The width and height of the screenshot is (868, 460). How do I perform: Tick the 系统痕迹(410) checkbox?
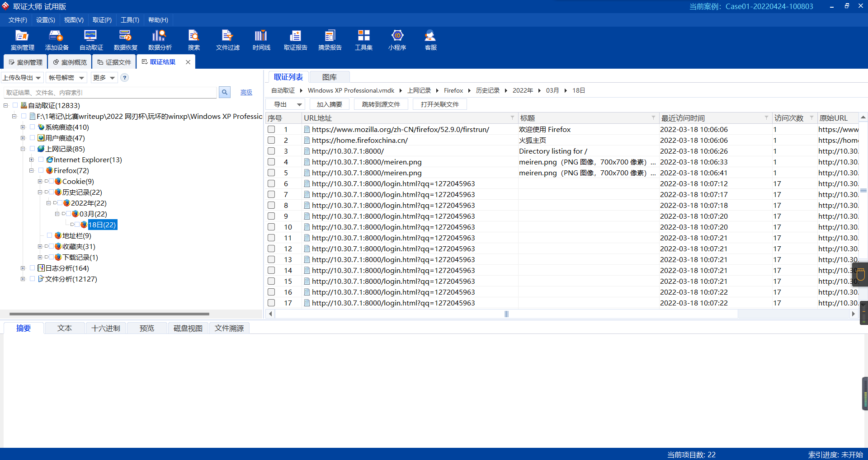[x=32, y=127]
